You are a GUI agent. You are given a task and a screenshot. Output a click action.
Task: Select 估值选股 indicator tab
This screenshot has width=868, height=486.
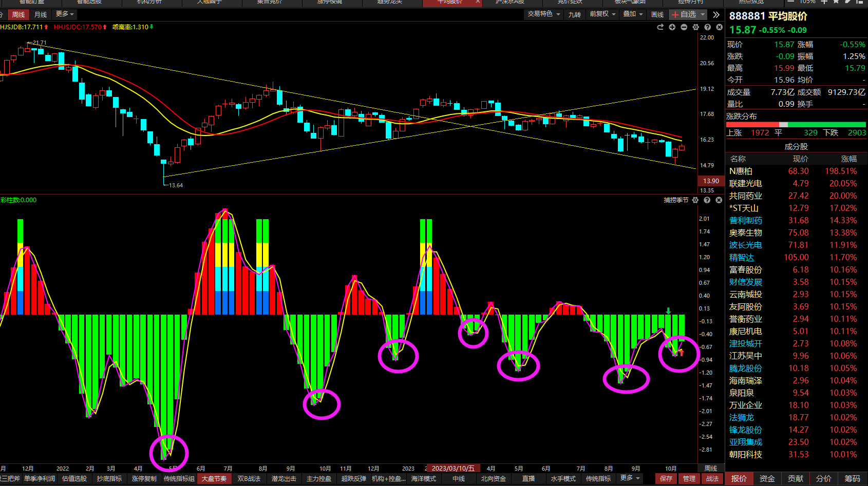(x=74, y=478)
